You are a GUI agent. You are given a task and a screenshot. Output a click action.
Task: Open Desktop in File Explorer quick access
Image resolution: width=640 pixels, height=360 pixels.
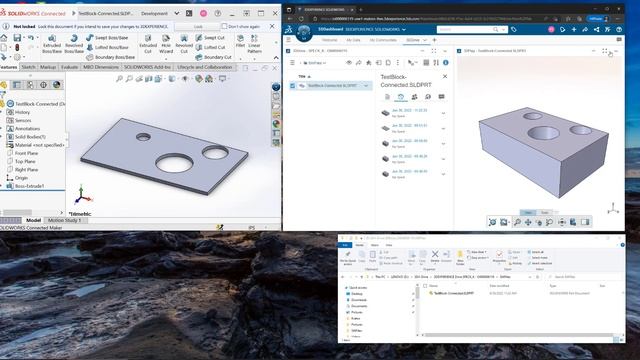pyautogui.click(x=356, y=294)
